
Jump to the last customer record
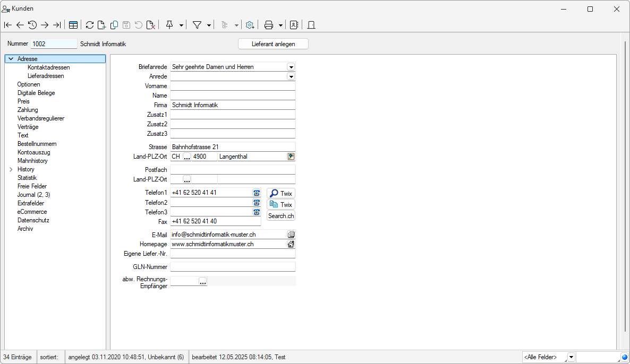click(57, 25)
